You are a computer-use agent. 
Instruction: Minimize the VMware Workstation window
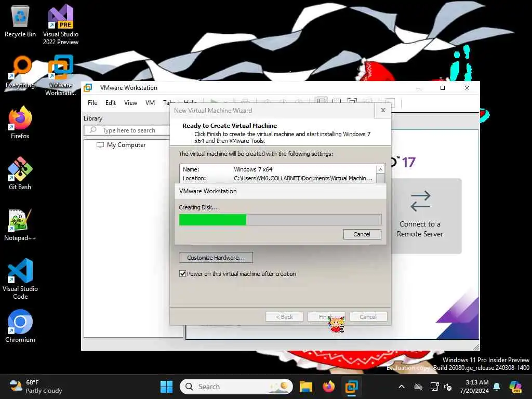coord(418,88)
